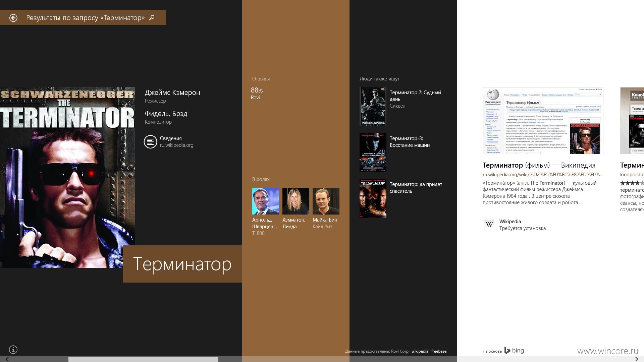
Task: Open Arnold Schwarzenegger photo
Action: click(x=266, y=201)
